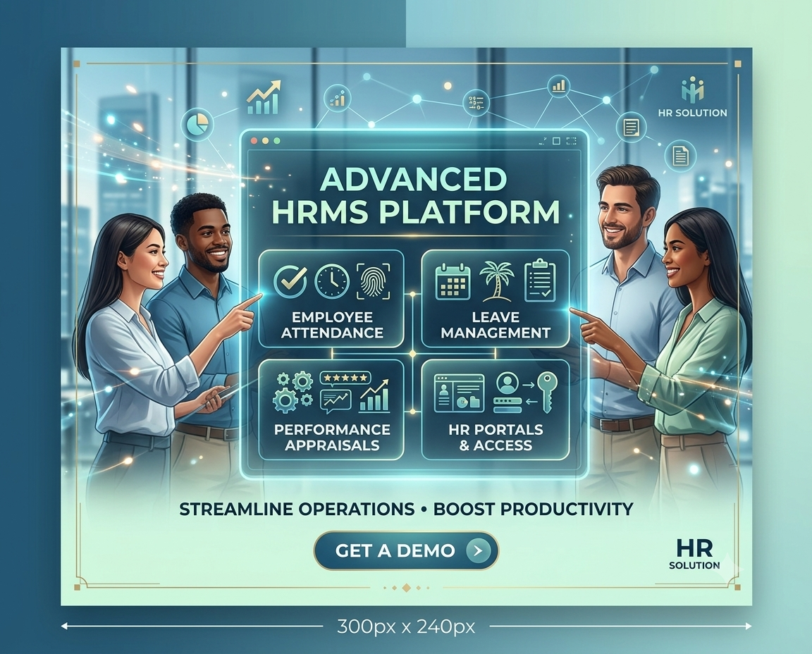Open the Leave Management card label
The height and width of the screenshot is (654, 812).
[496, 325]
